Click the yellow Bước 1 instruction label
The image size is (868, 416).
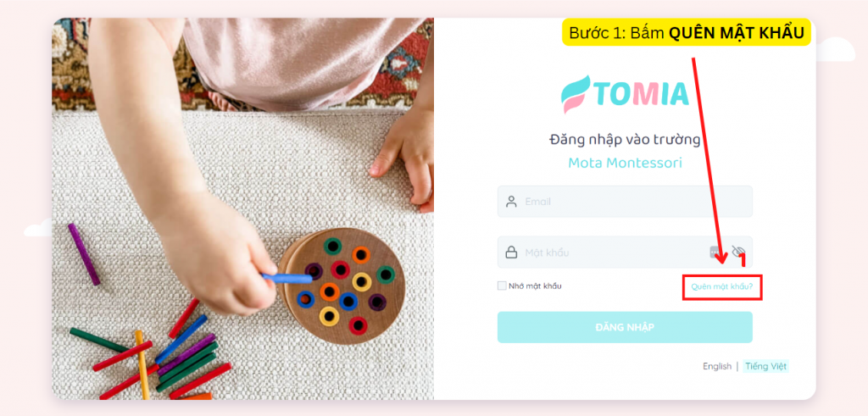pos(687,33)
